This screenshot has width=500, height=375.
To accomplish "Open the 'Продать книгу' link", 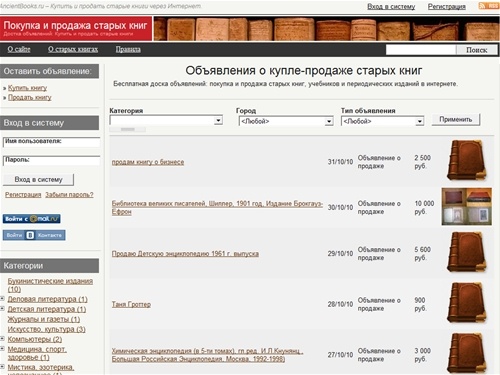I will [30, 97].
